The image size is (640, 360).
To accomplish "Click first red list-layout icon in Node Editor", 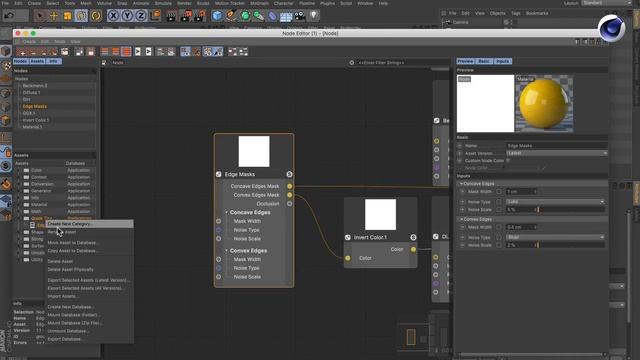I will (105, 52).
